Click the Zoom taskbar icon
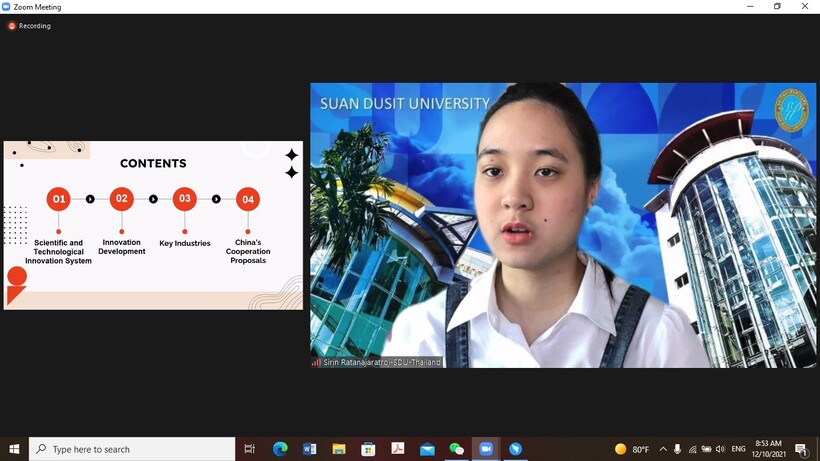This screenshot has height=461, width=820. (x=486, y=449)
